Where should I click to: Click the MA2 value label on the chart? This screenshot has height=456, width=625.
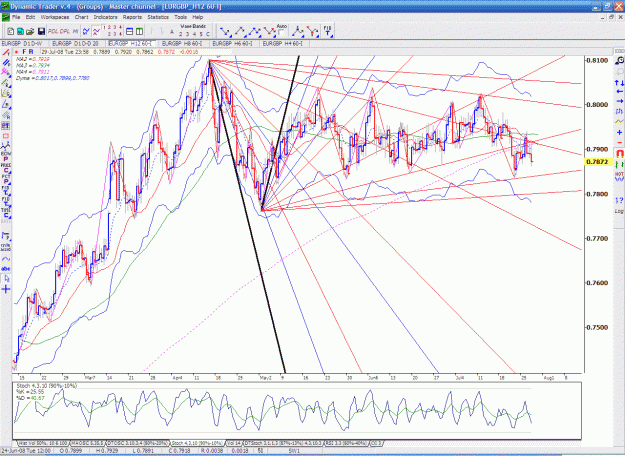coord(33,59)
